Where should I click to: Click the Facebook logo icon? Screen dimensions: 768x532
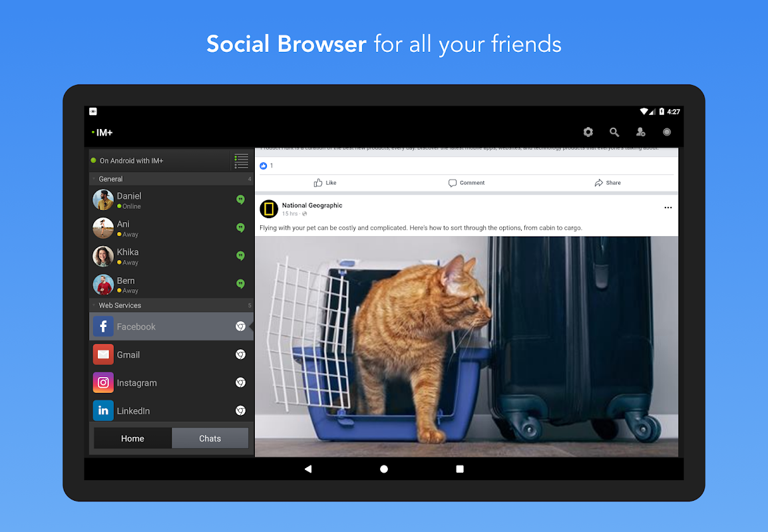click(103, 327)
